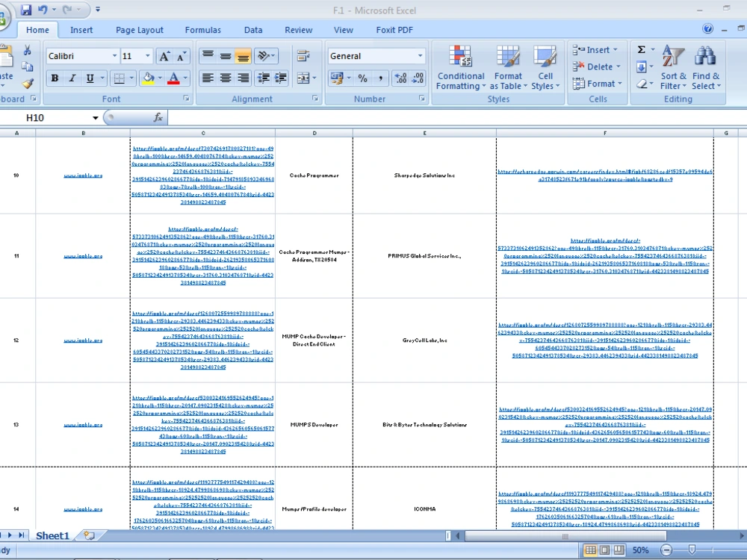Viewport: 747px width, 560px height.
Task: Select the Sheet1 worksheet tab
Action: click(52, 535)
